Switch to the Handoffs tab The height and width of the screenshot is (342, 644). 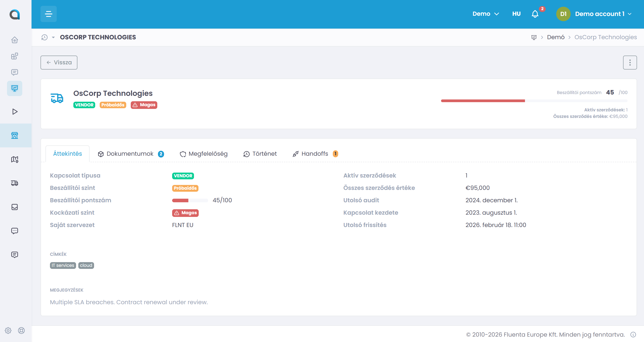(x=315, y=154)
